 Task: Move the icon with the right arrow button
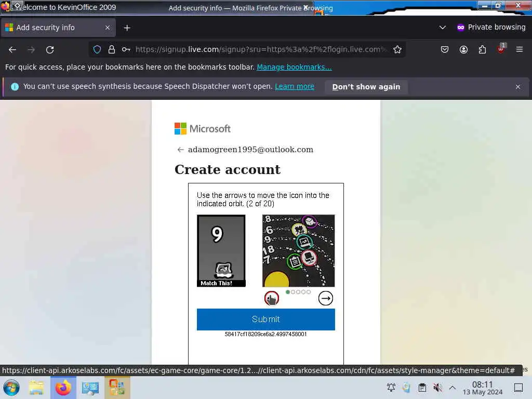click(x=326, y=299)
